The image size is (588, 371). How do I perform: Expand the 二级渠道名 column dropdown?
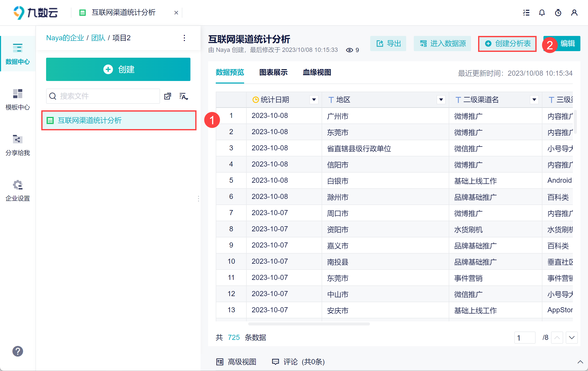pos(534,100)
